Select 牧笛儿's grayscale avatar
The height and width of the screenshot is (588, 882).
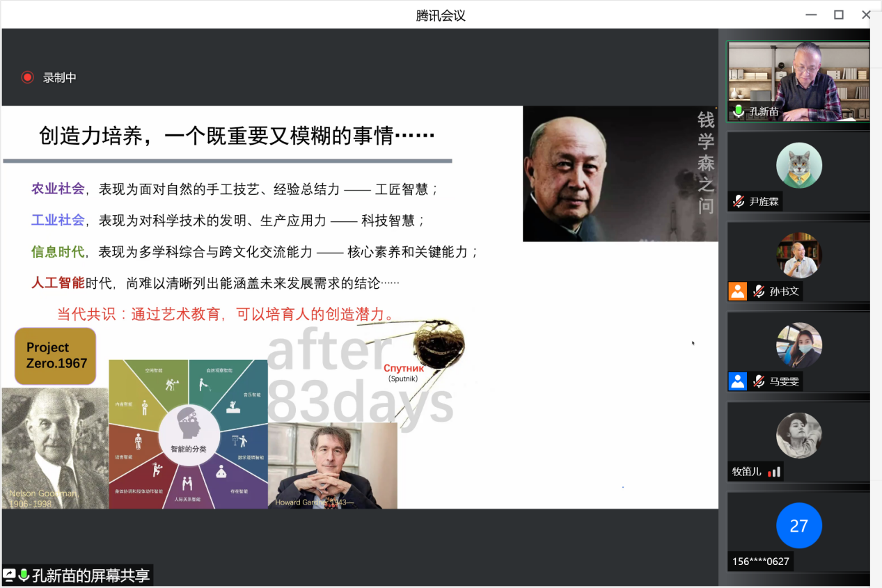[799, 436]
